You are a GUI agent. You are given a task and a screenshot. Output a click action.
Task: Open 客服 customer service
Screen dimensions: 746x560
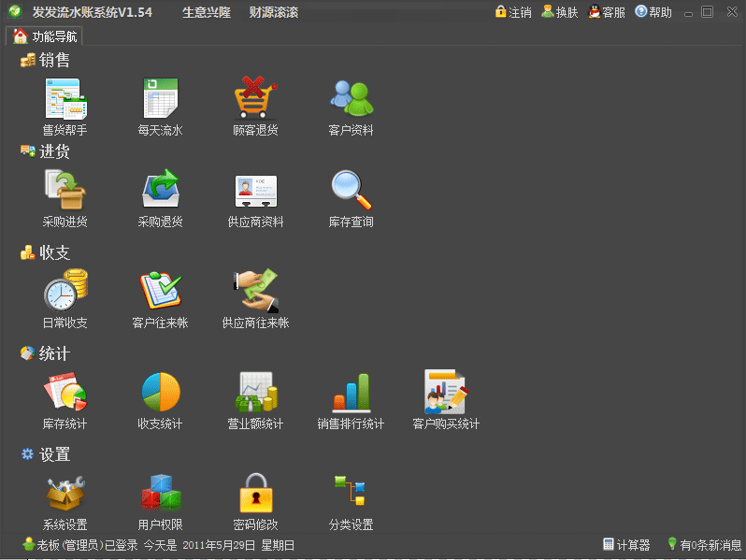[x=607, y=12]
